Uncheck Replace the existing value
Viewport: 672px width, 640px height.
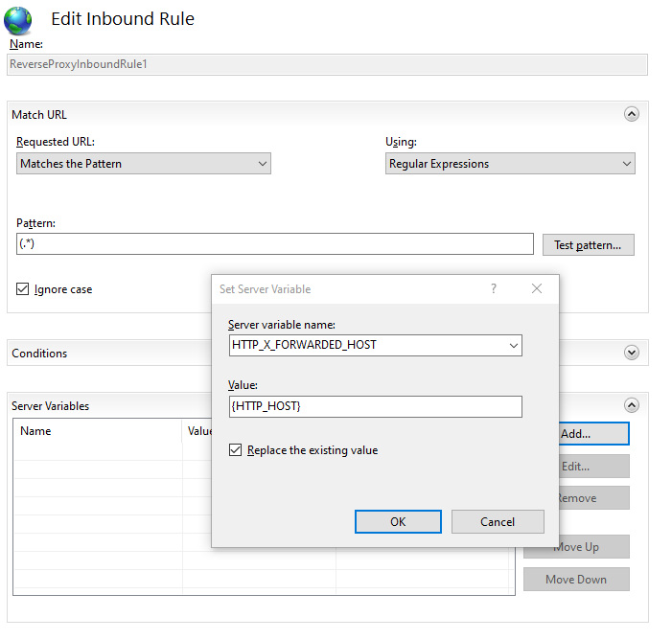[x=235, y=449]
